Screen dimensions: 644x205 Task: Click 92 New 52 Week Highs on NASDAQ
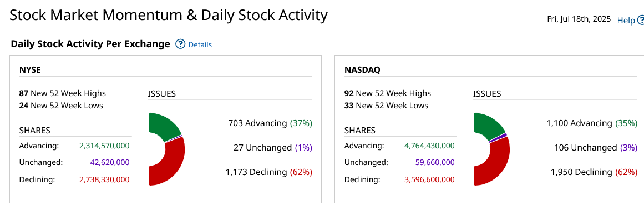388,93
